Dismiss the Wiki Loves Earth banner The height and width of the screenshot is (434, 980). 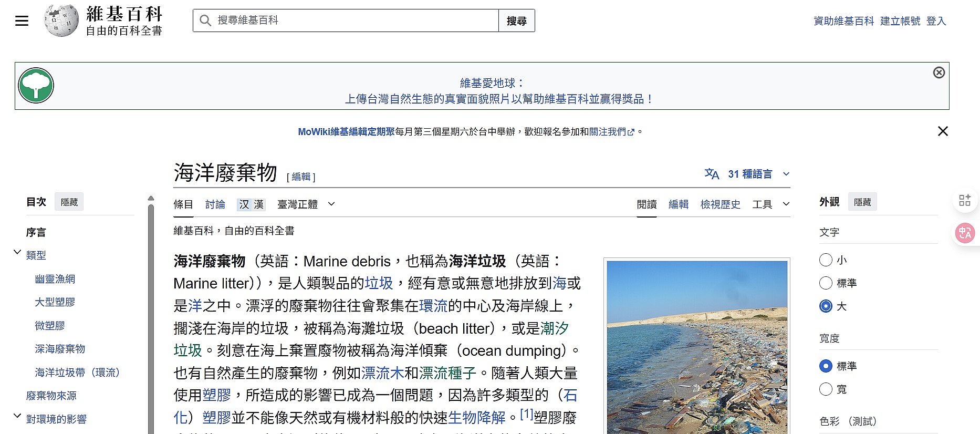pos(939,73)
